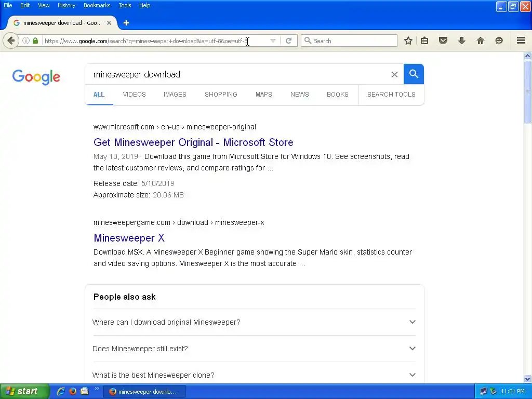
Task: Click 'Release date: 5/10/2019' text
Action: click(134, 183)
